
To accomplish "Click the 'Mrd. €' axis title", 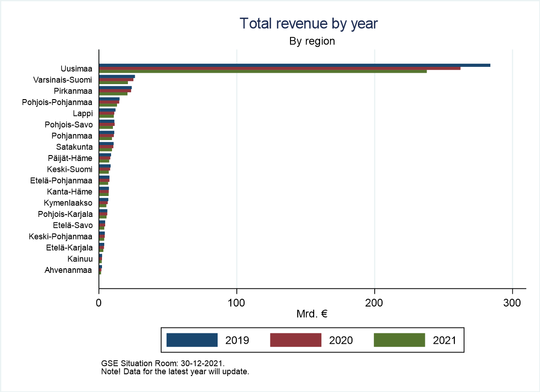I will tap(312, 314).
